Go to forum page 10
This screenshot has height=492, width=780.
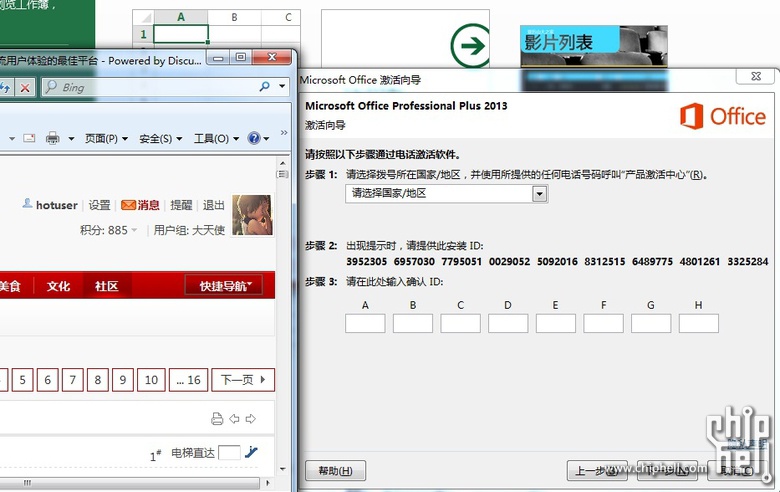(151, 380)
